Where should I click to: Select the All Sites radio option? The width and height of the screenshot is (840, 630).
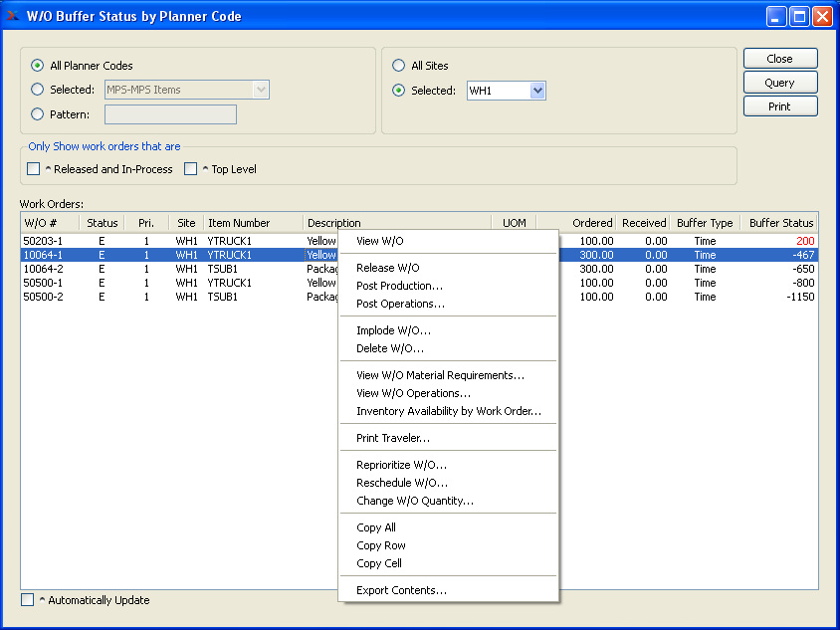point(399,66)
